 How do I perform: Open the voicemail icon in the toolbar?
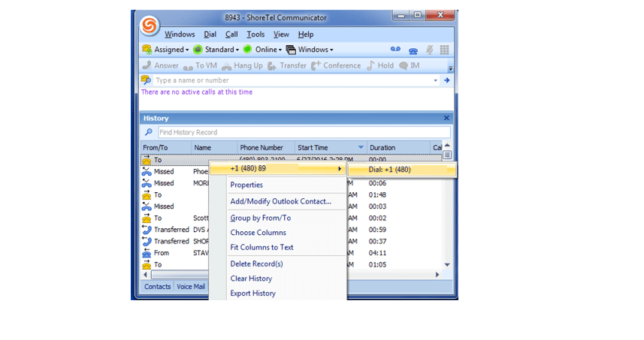[395, 50]
